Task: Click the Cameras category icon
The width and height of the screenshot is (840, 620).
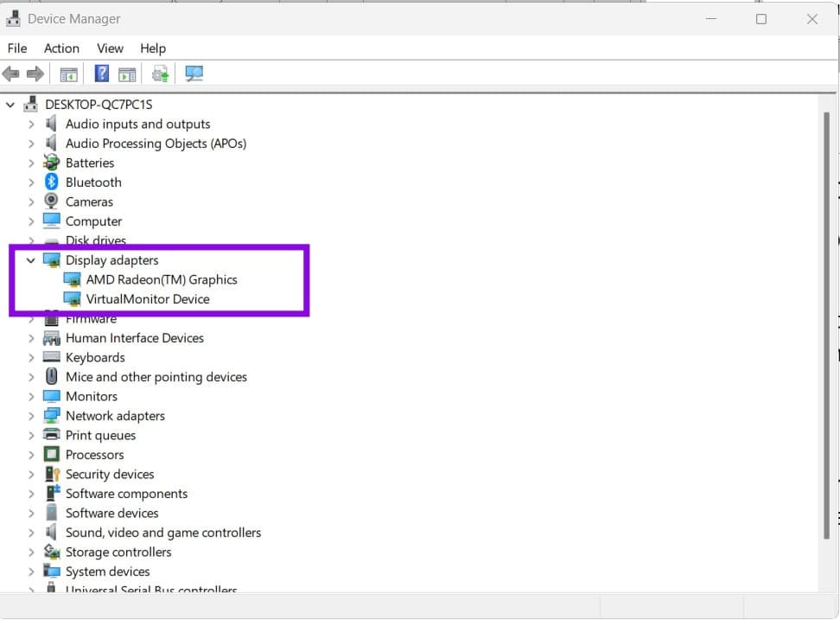Action: (x=52, y=201)
